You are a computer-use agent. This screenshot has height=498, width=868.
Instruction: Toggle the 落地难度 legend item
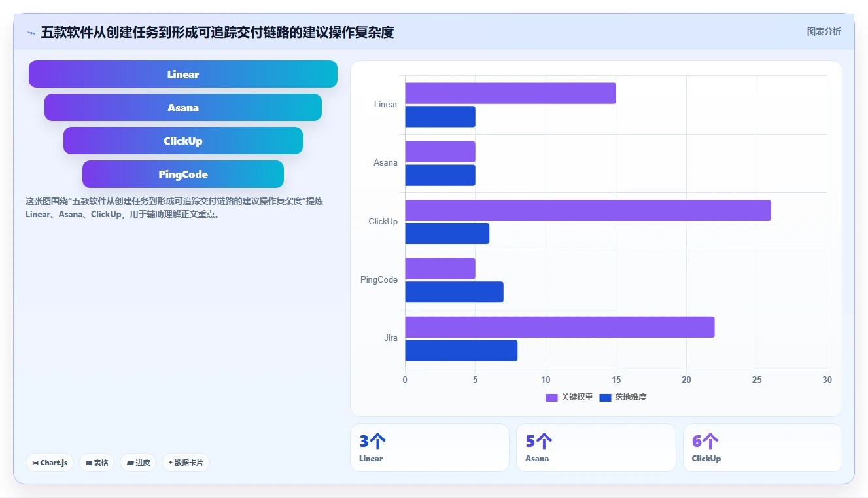click(x=623, y=397)
